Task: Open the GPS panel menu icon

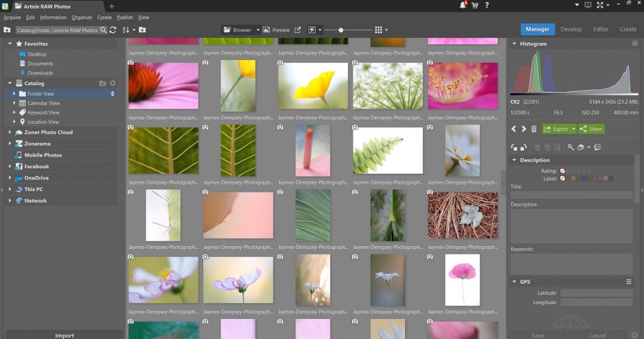Action: click(x=629, y=282)
